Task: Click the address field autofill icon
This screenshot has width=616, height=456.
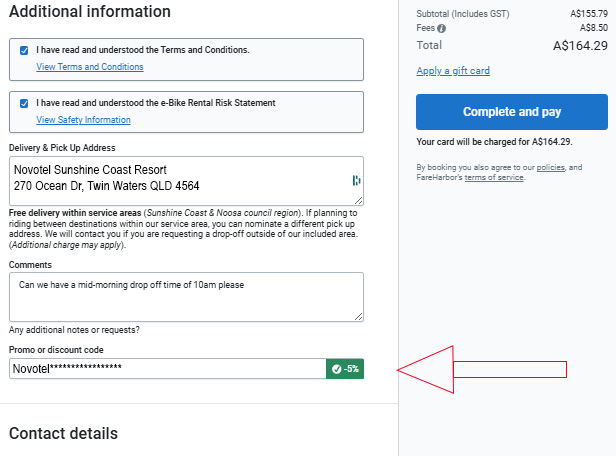Action: pos(356,180)
